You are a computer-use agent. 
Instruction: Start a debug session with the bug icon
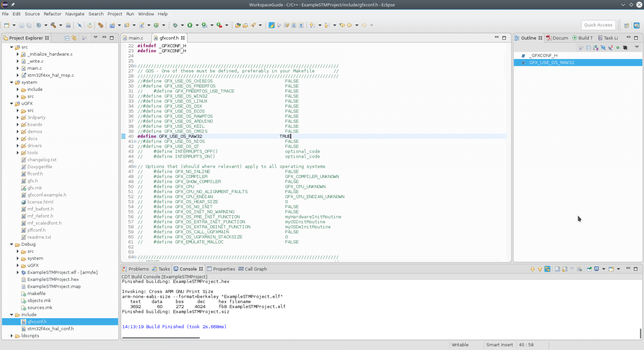[175, 25]
